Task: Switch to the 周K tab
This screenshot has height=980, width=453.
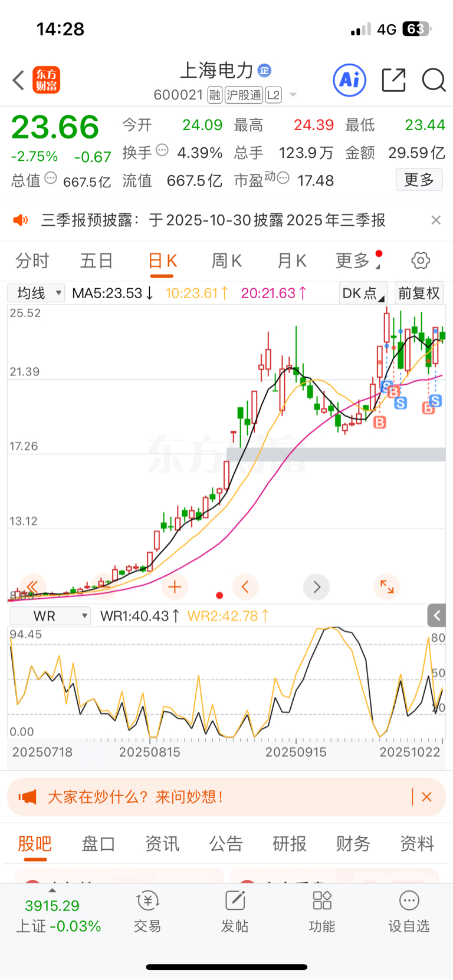Action: (226, 260)
